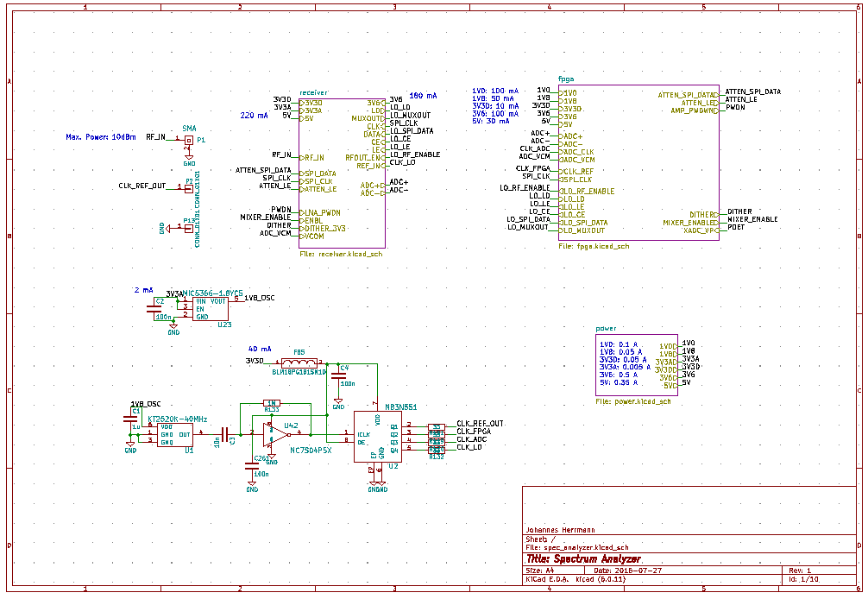Select the FB5 ferrite bead symbol
868x599 pixels.
(x=299, y=363)
